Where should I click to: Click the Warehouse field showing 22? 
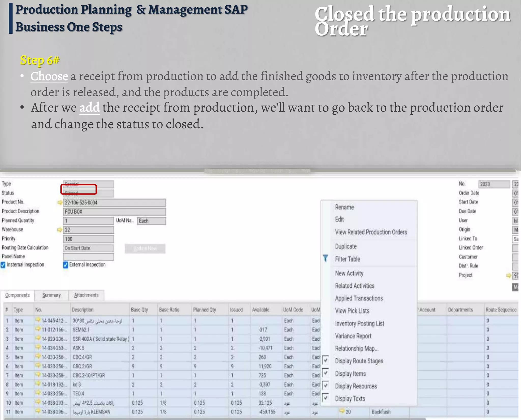pyautogui.click(x=88, y=230)
